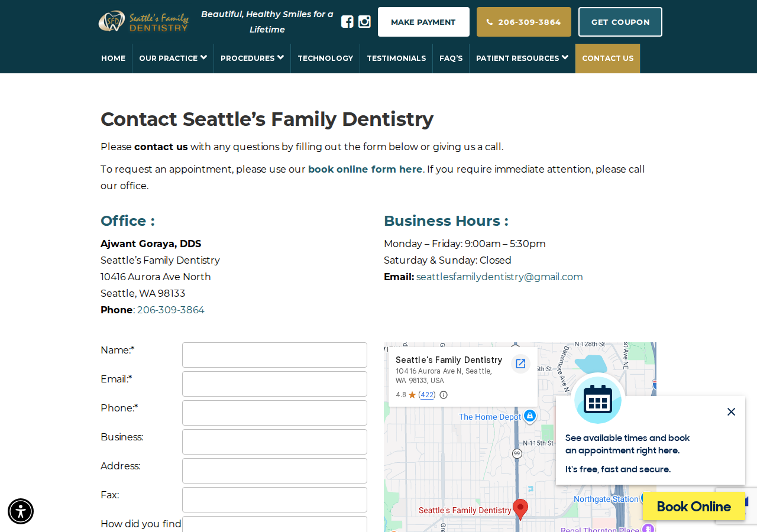Click the 'Office :' heading
The image size is (757, 532).
[x=128, y=220]
